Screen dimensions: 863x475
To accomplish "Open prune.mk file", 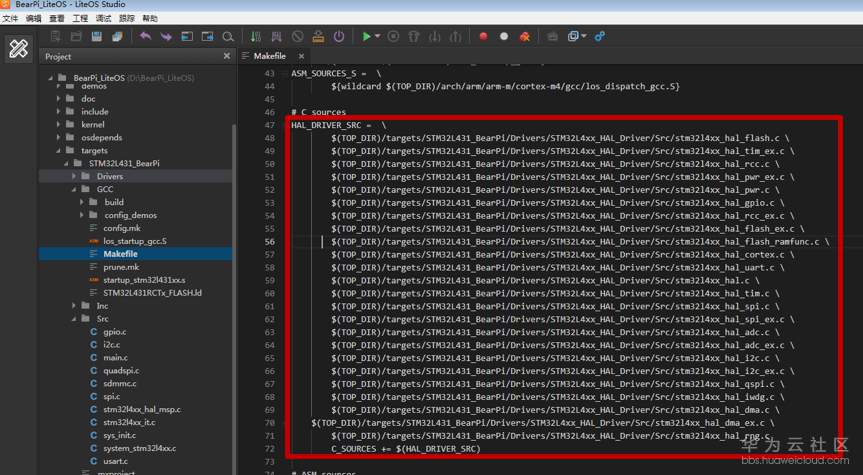I will (121, 267).
